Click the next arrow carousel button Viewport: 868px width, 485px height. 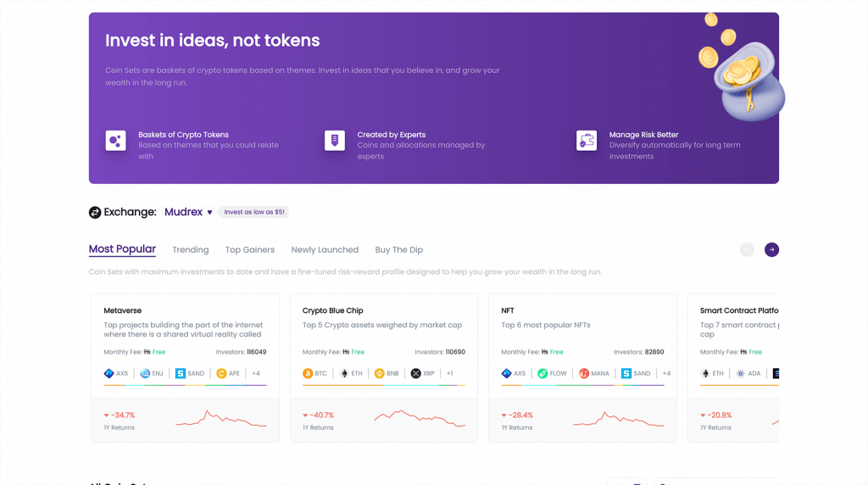[x=771, y=249]
